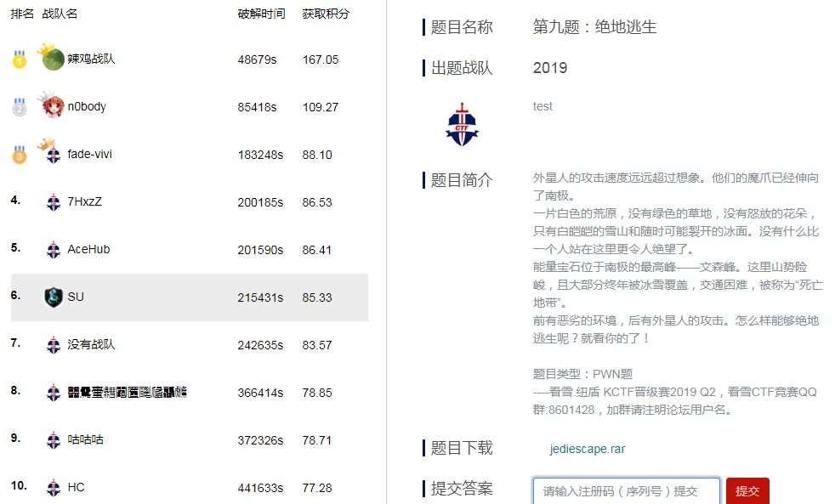Click the crack time 372326s

click(260, 440)
